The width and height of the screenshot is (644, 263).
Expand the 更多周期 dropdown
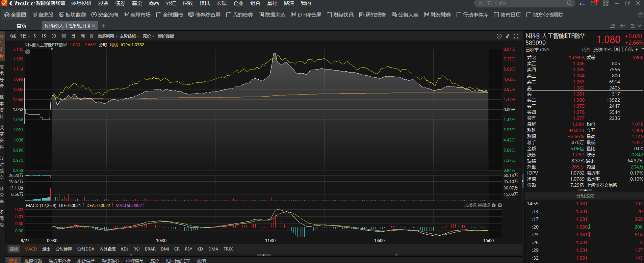(107, 36)
